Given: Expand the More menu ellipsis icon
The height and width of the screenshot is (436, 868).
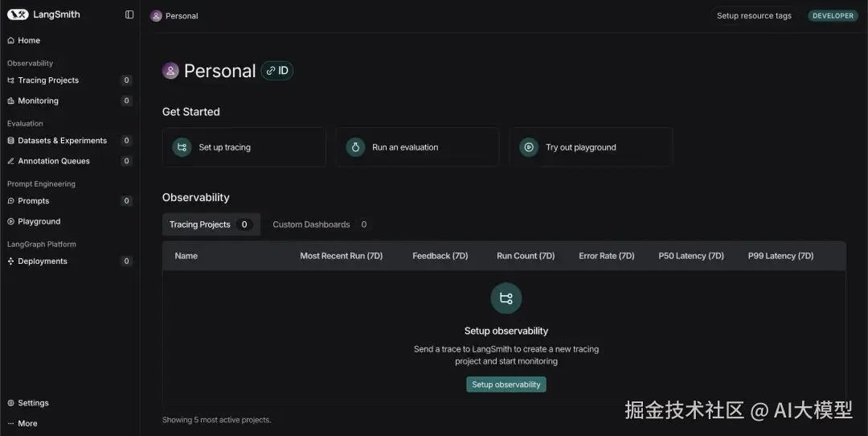Looking at the screenshot, I should [10, 424].
